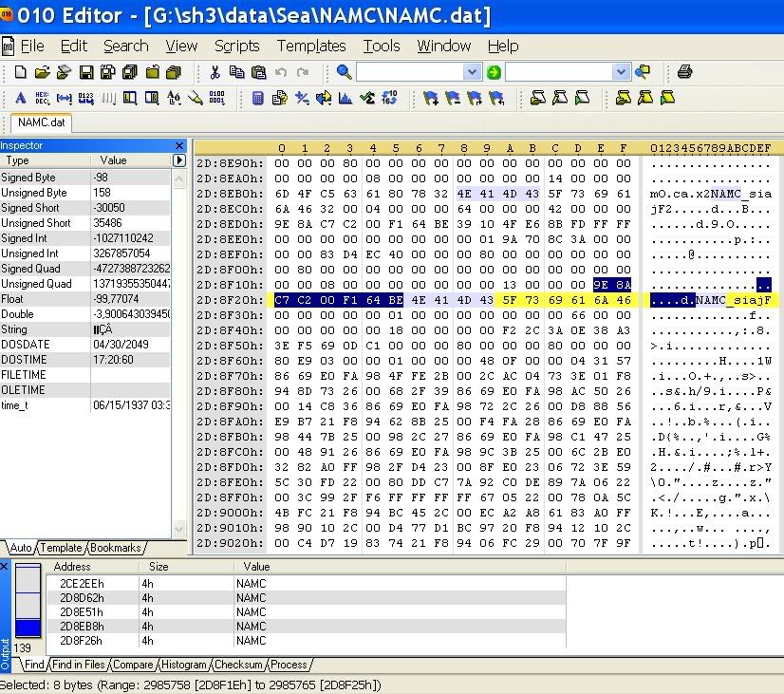Open the Goto address dropdown arrow

click(621, 72)
